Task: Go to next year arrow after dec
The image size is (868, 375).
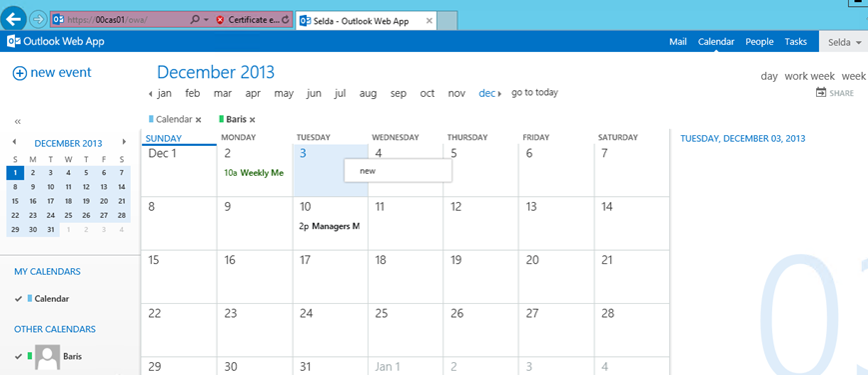Action: [x=499, y=94]
